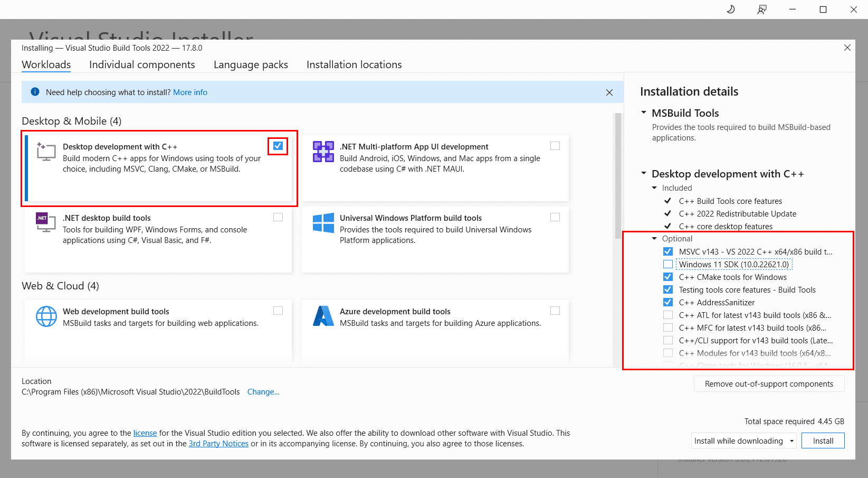Switch to the Workloads tab
Viewport: 868px width, 478px height.
(x=46, y=64)
